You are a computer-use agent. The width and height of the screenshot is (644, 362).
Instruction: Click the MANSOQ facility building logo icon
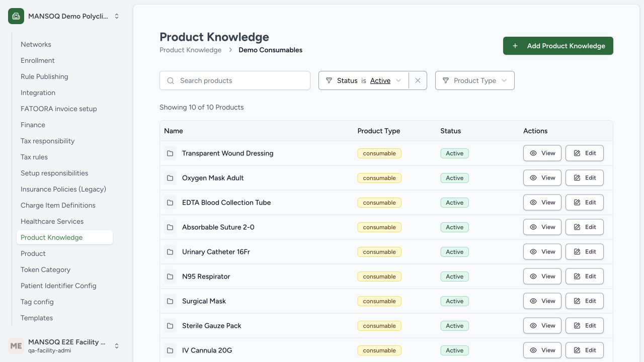16,16
